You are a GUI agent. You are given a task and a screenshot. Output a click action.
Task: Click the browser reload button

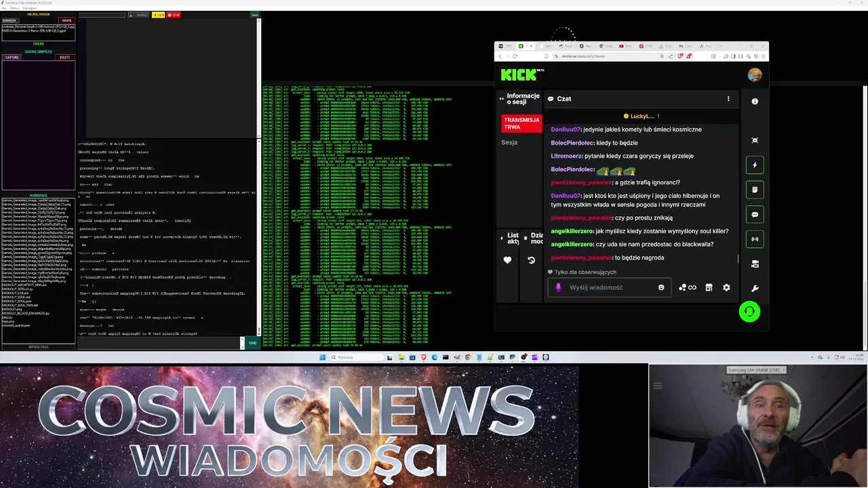coord(515,56)
